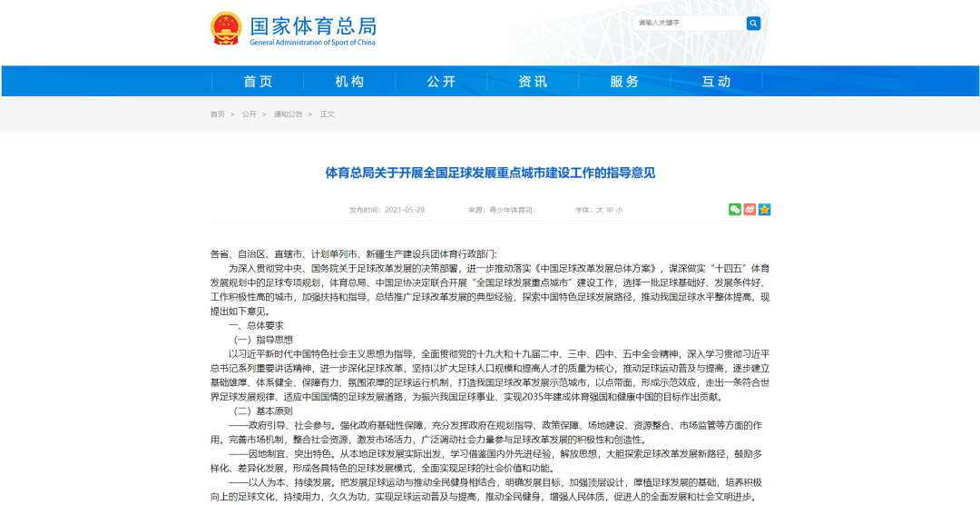Click text ——政府引导、社会参与
This screenshot has height=505, width=980.
[x=282, y=427]
